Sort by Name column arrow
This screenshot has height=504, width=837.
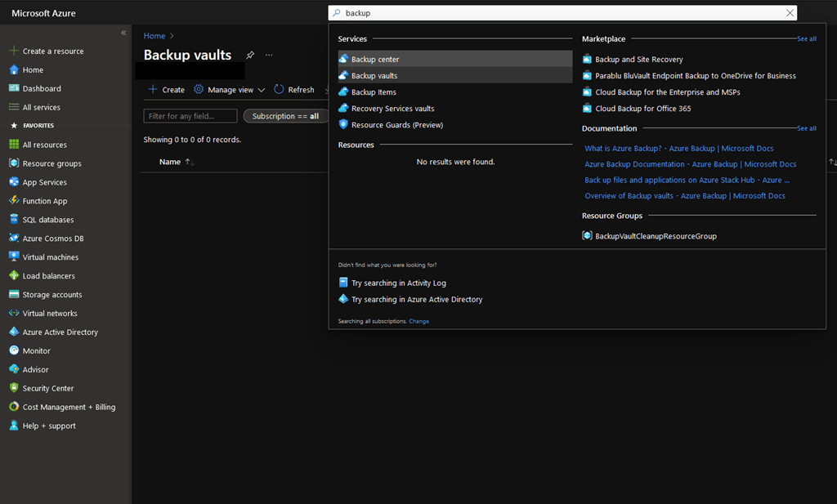(x=190, y=162)
